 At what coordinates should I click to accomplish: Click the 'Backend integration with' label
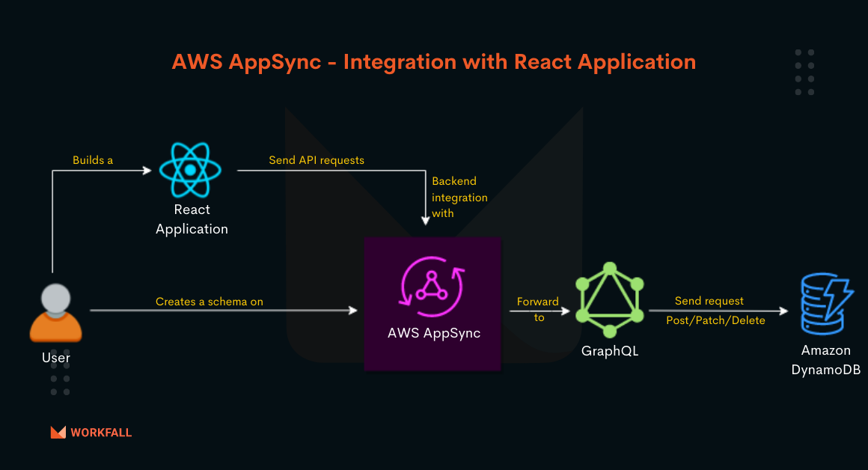pyautogui.click(x=459, y=197)
